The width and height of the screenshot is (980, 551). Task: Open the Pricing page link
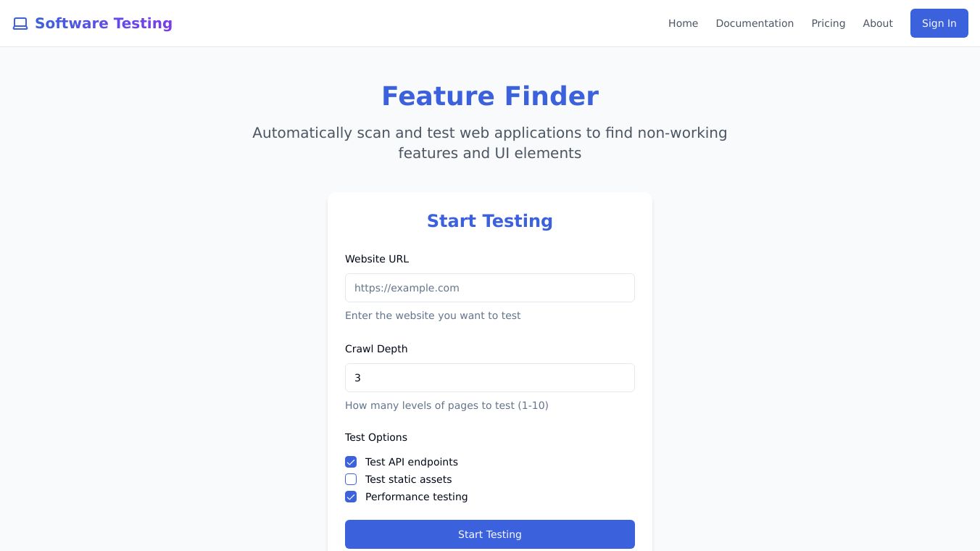pyautogui.click(x=828, y=23)
